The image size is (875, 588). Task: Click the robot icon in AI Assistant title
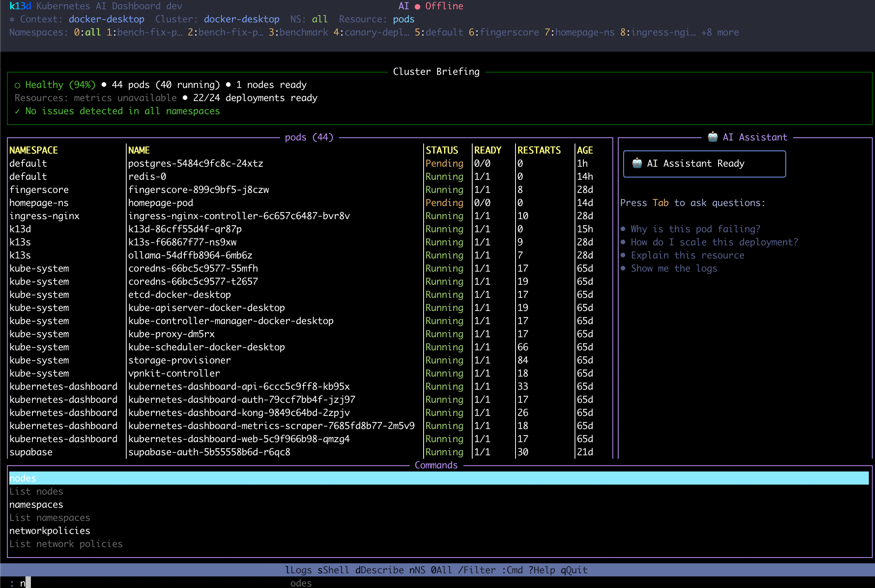712,137
